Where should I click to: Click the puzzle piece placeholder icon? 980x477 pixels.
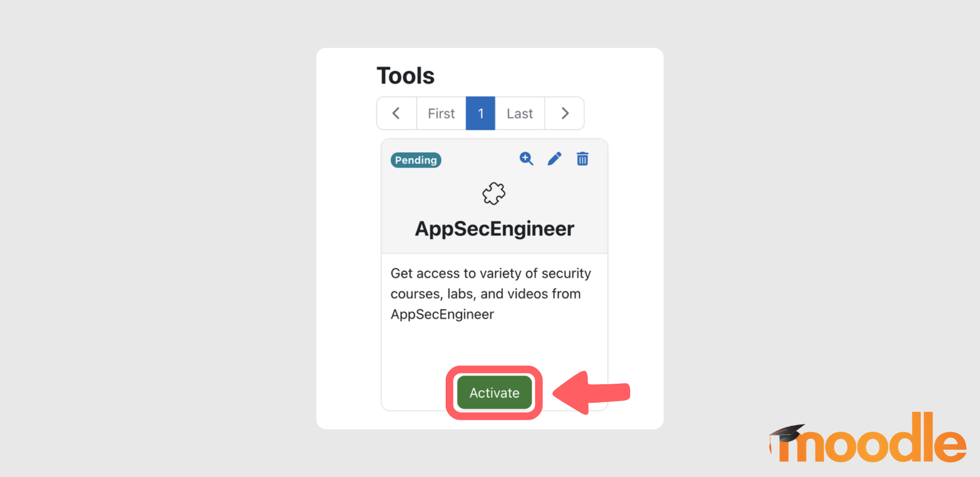tap(494, 194)
